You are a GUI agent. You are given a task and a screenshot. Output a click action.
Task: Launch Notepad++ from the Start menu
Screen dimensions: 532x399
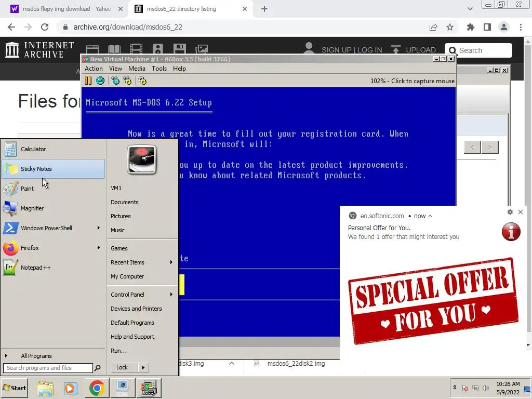click(x=54, y=268)
